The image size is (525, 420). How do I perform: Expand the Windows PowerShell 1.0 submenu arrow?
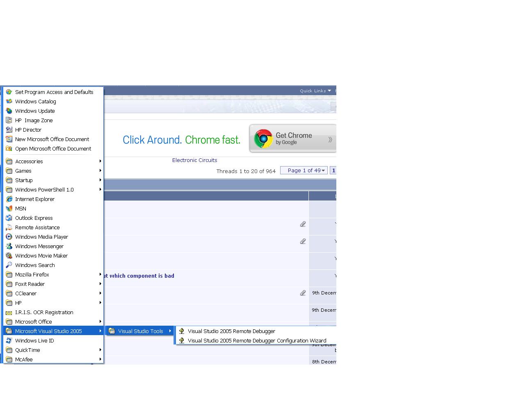point(100,189)
